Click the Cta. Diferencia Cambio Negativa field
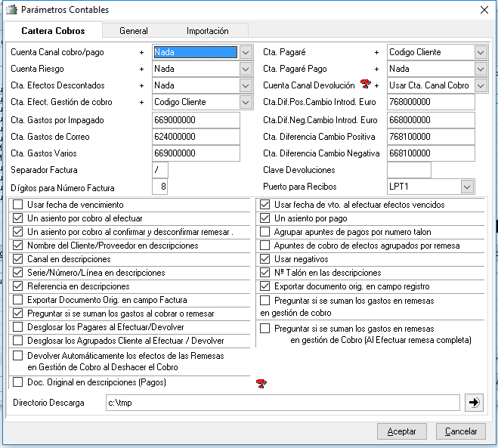This screenshot has width=498, height=448. (431, 153)
